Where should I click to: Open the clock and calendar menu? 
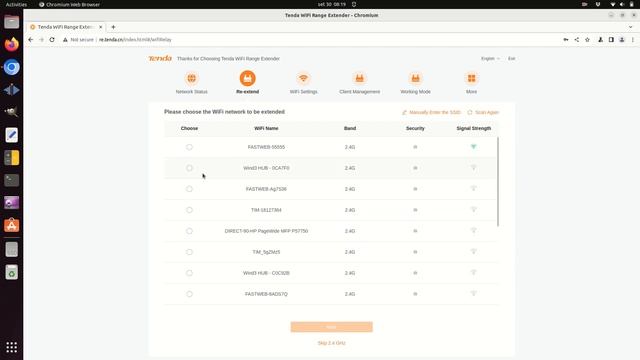coord(332,4)
